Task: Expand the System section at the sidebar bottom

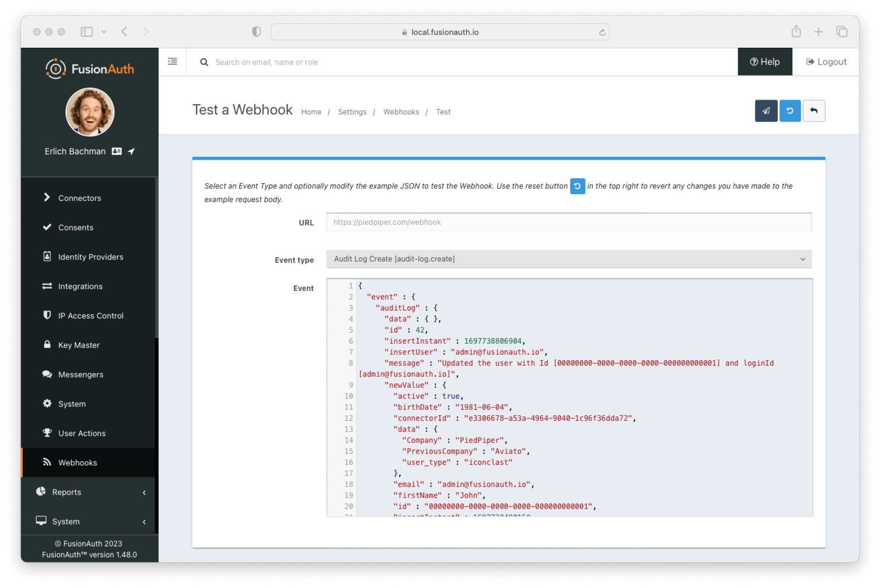Action: (x=65, y=521)
